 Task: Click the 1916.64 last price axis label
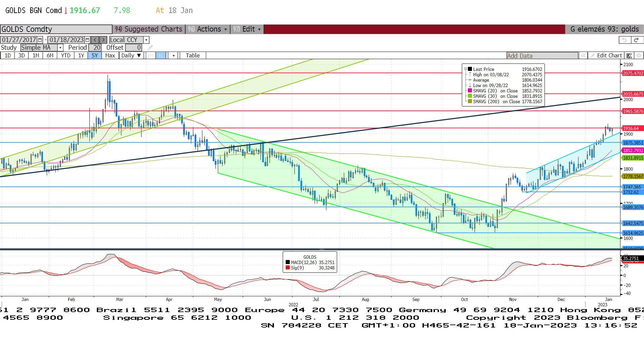[x=633, y=128]
